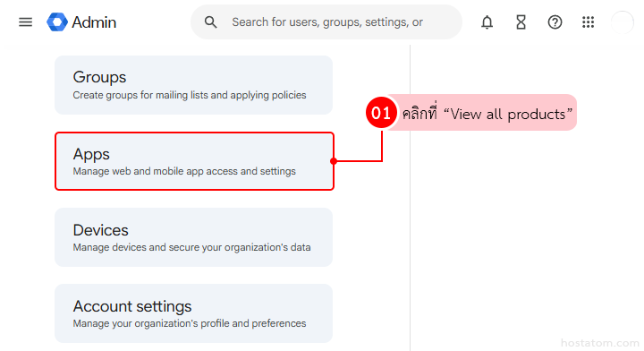Open the Devices card
This screenshot has height=351, width=644.
193,237
